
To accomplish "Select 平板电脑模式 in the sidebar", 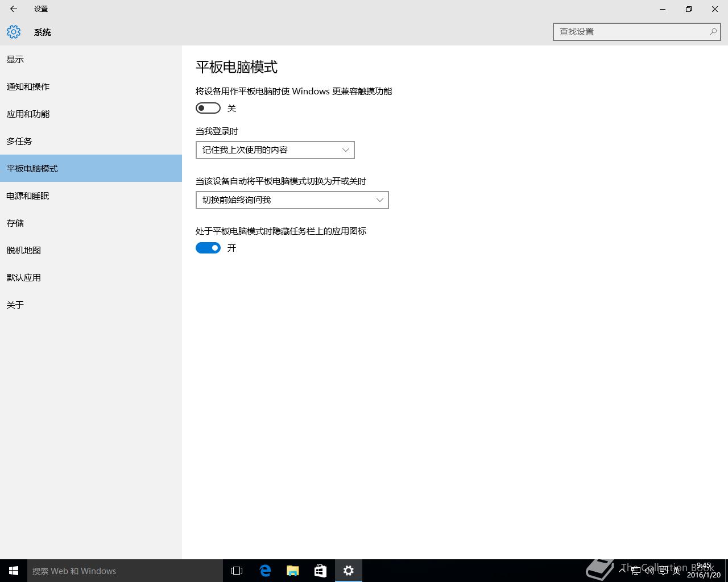I will [91, 168].
